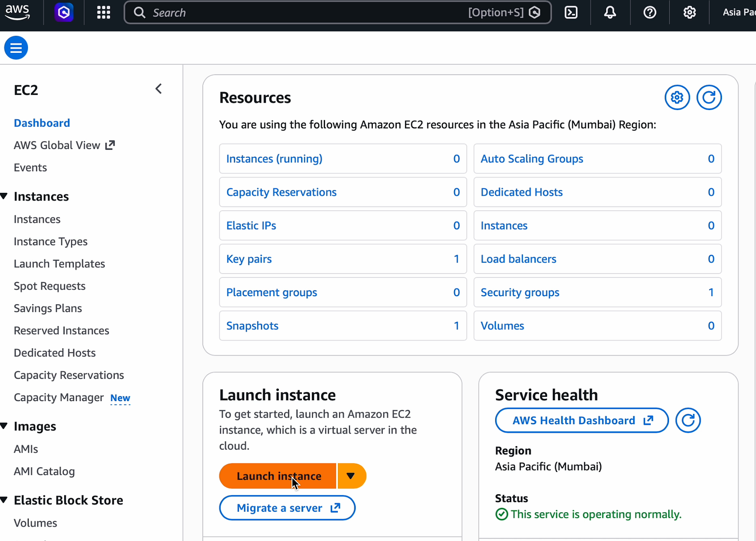Screen dimensions: 756x541
Task: Open Savings Plans in the sidebar
Action: 48,308
